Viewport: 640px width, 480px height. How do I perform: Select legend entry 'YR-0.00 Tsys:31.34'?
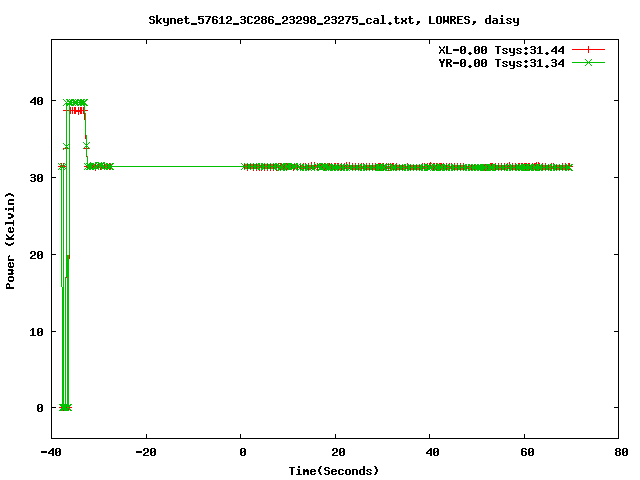point(501,63)
